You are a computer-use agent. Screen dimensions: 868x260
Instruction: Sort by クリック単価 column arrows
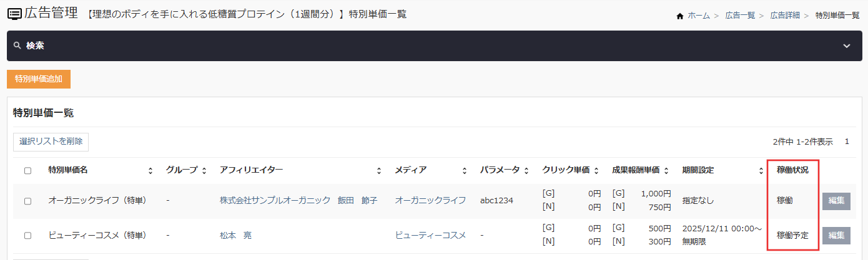point(596,170)
